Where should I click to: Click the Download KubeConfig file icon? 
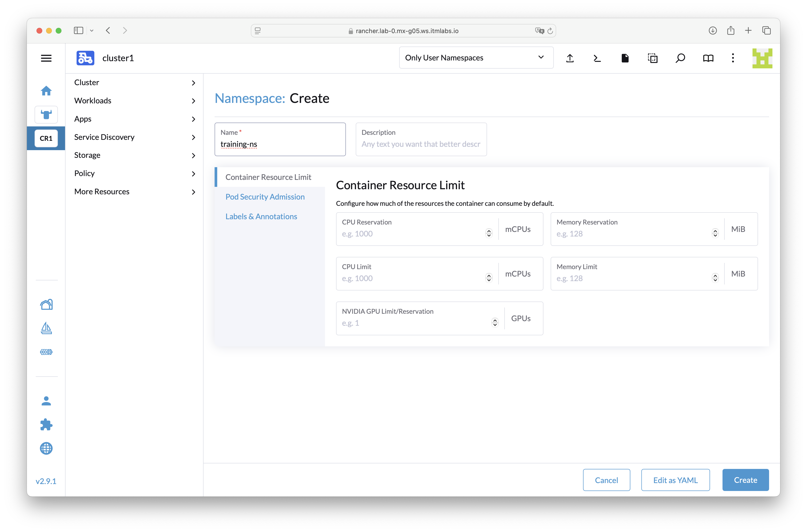pyautogui.click(x=625, y=58)
